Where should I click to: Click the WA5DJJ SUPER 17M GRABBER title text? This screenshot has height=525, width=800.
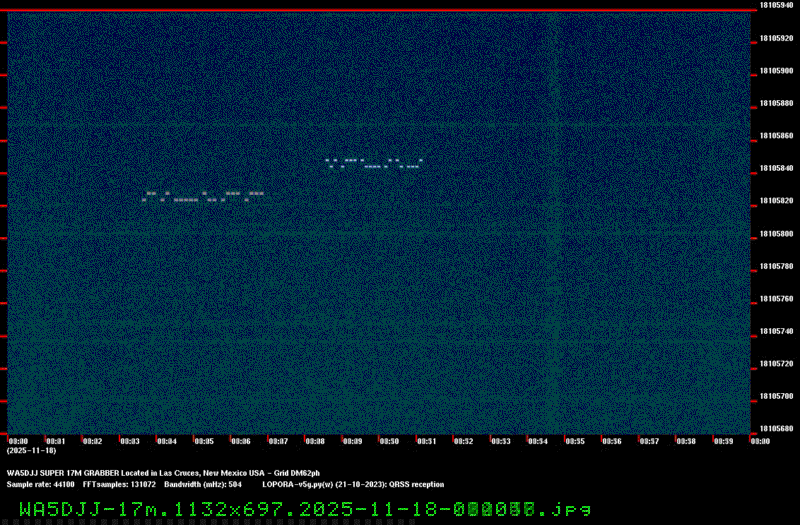pos(63,473)
